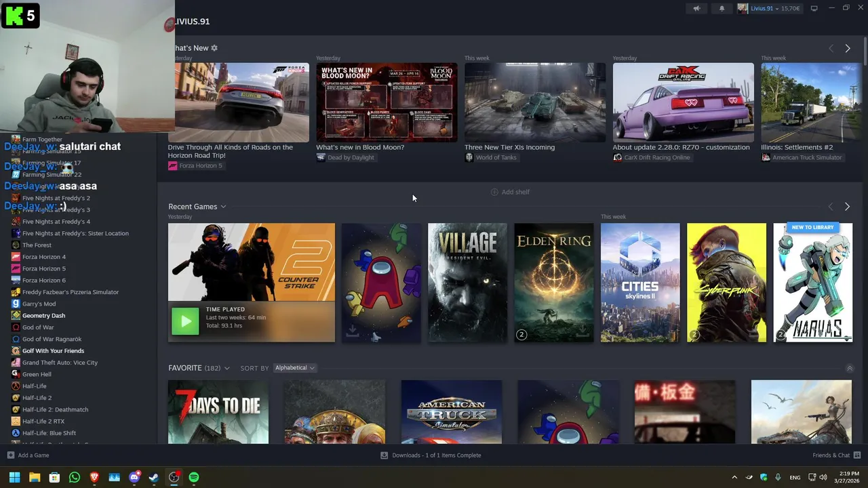Select God of War Ragnarök in sidebar
This screenshot has width=868, height=488.
52,339
